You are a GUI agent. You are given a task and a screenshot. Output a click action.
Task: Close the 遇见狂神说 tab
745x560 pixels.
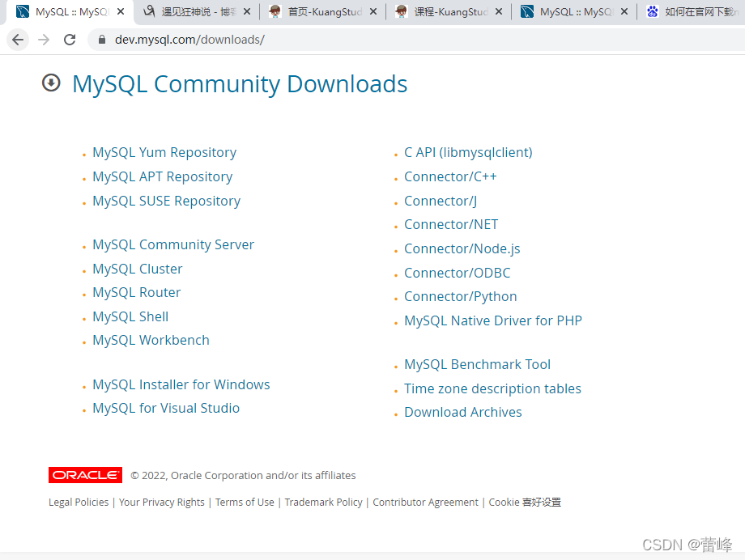click(247, 11)
